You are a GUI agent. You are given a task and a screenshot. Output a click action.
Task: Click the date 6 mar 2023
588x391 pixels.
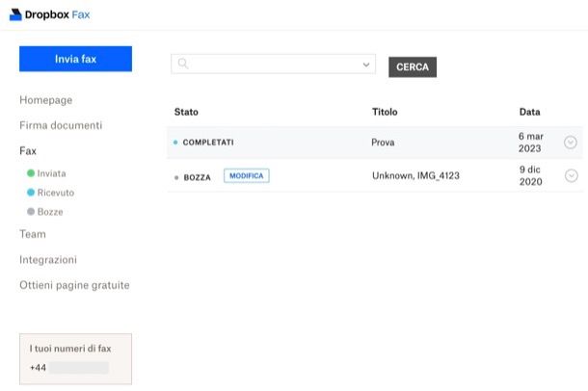click(530, 143)
